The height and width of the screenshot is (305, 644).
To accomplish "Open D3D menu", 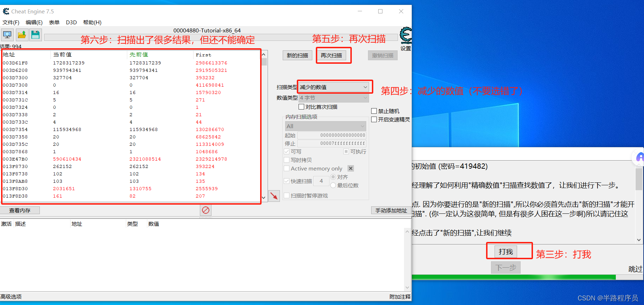I will click(x=71, y=22).
